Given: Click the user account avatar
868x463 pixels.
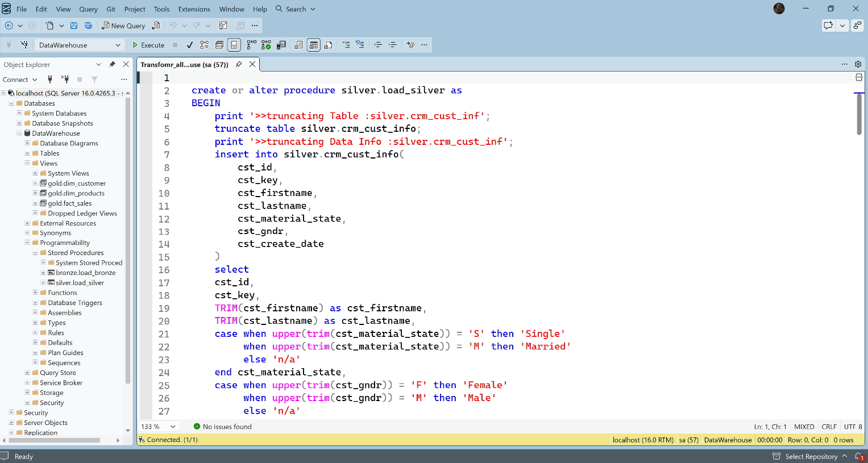Looking at the screenshot, I should click(779, 9).
